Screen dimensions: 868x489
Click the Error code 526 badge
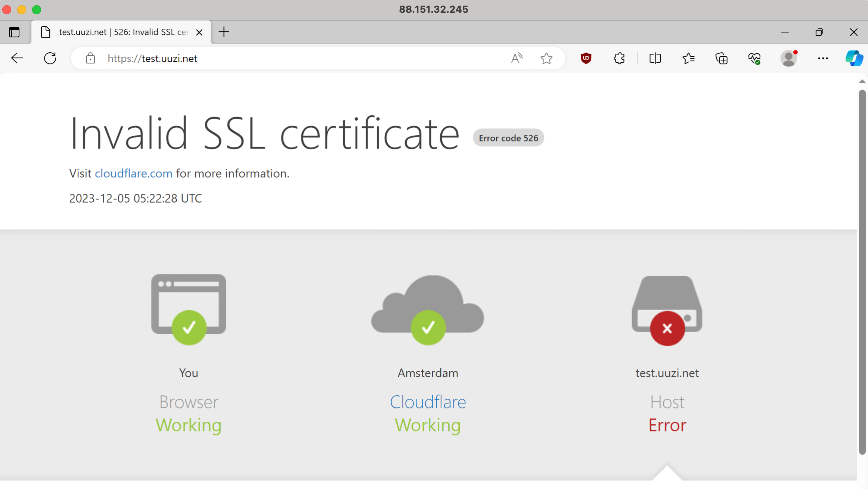508,138
